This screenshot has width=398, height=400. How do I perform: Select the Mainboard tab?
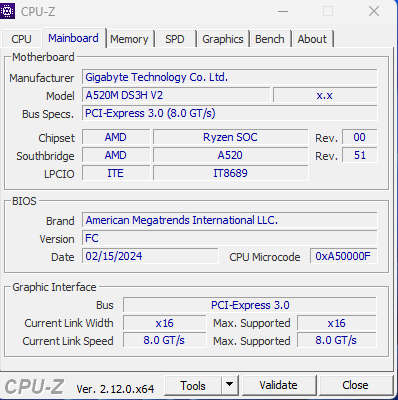click(73, 38)
